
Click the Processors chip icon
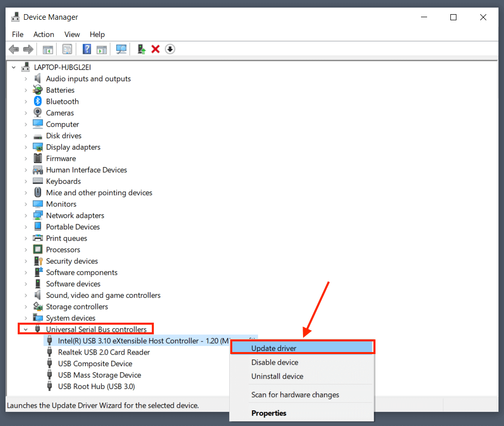tap(37, 249)
